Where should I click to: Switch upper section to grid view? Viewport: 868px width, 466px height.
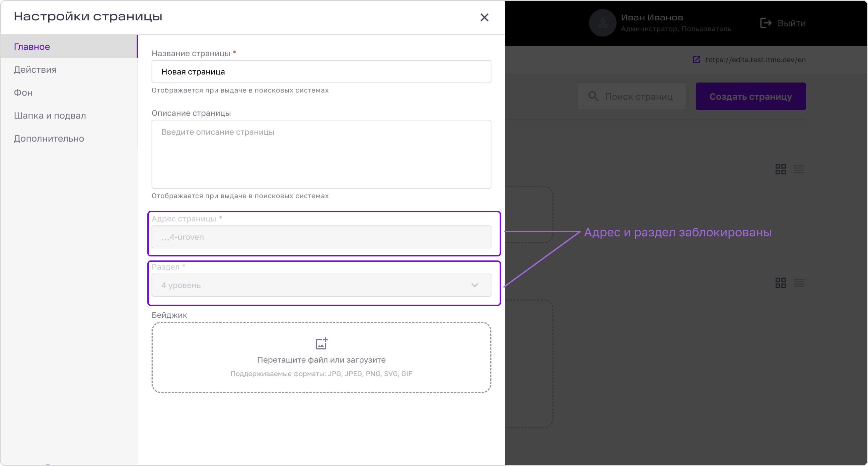point(780,169)
